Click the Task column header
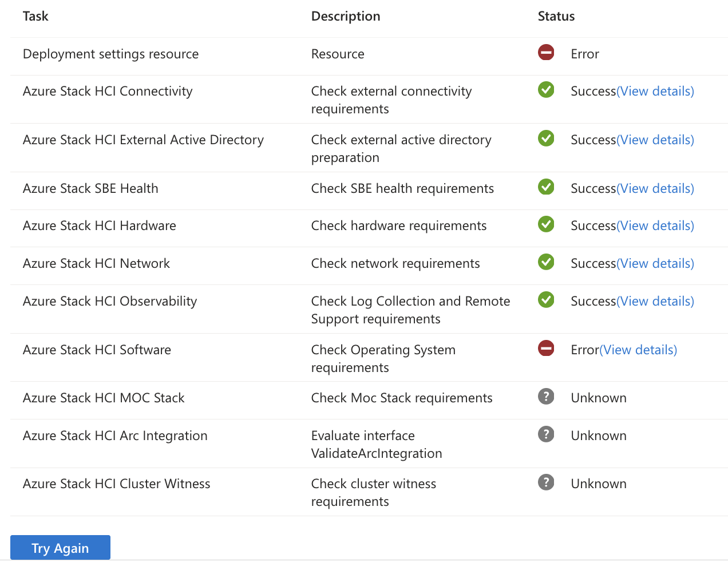Screen dimensions: 728x570 coord(35,16)
